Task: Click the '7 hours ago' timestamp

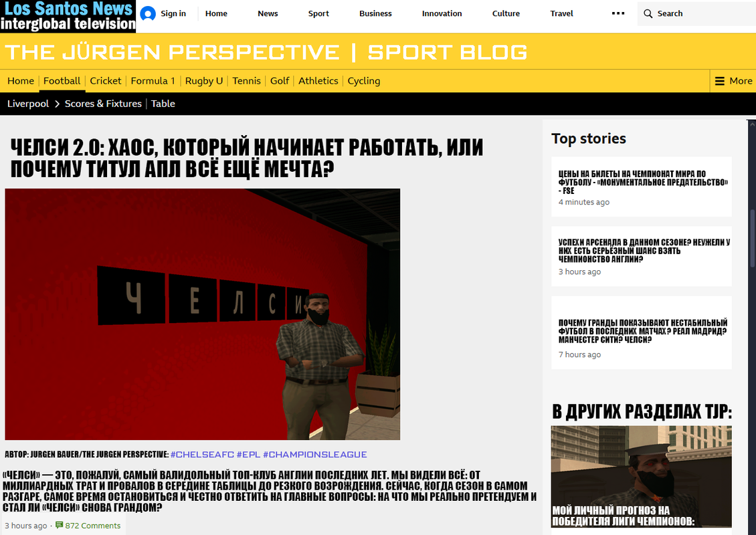Action: click(579, 354)
